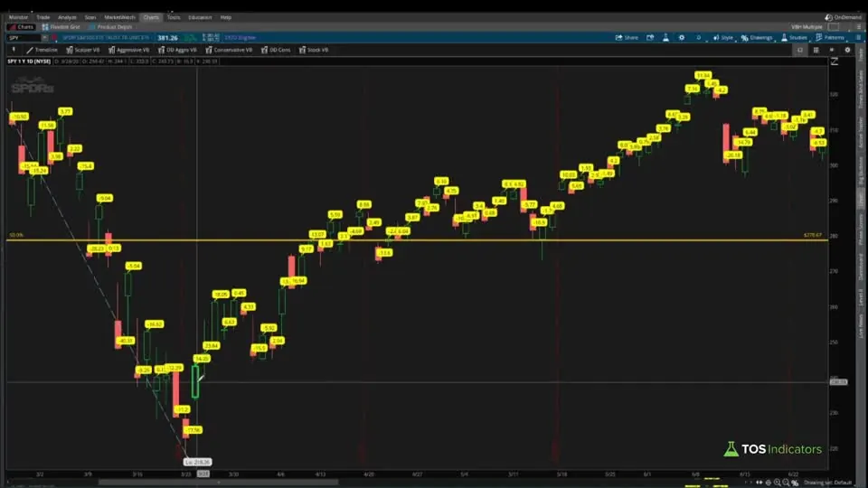Open the Style dropdown menu
Viewport: 868px width, 488px height.
point(723,38)
